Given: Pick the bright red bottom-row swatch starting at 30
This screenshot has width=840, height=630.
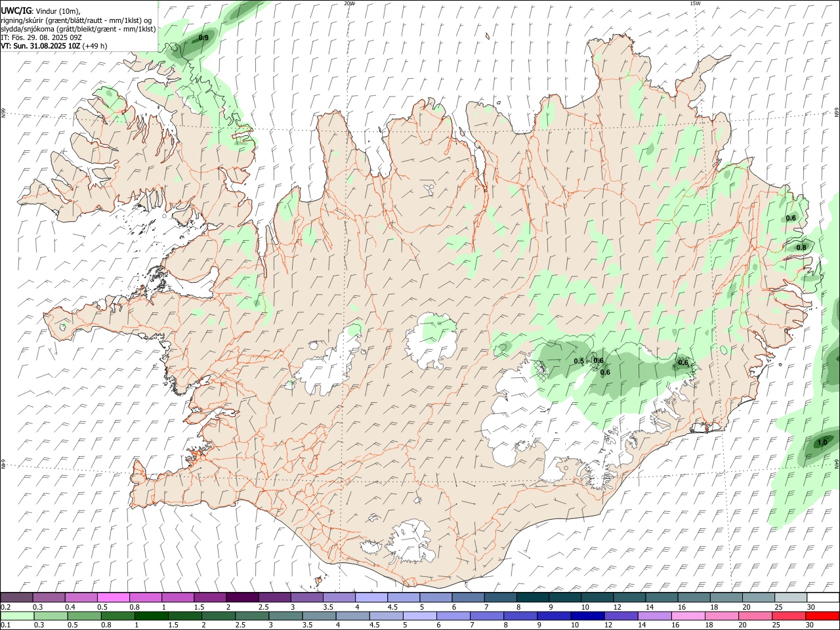Looking at the screenshot, I should point(822,616).
